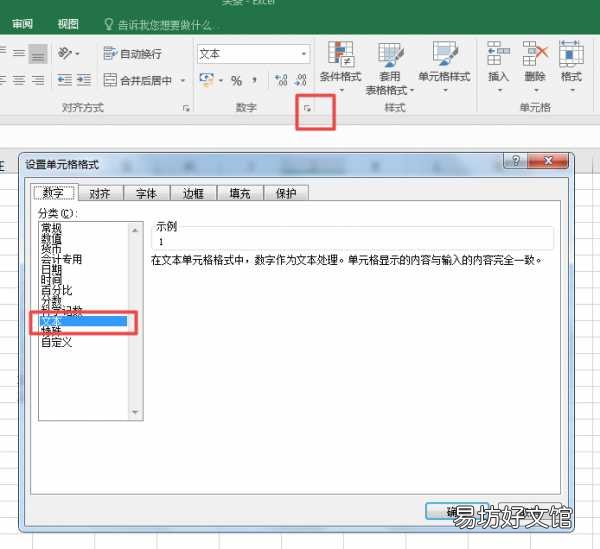The image size is (600, 549).
Task: Enable 自动换行 wrap text
Action: [x=133, y=54]
